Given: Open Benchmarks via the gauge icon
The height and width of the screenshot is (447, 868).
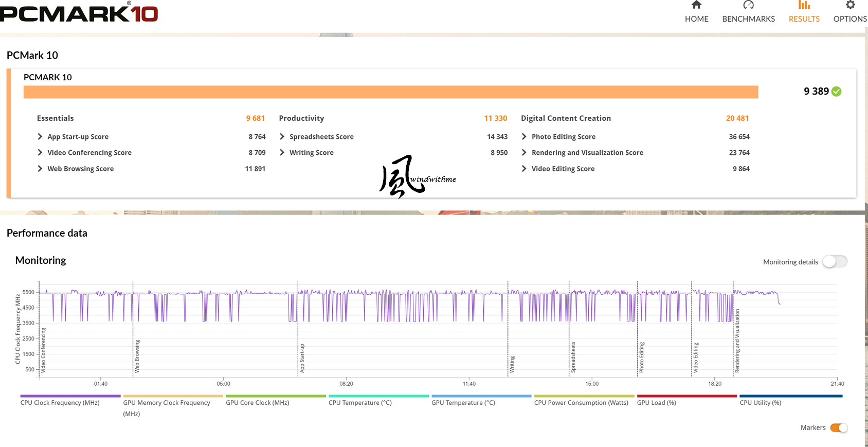Looking at the screenshot, I should (x=748, y=5).
